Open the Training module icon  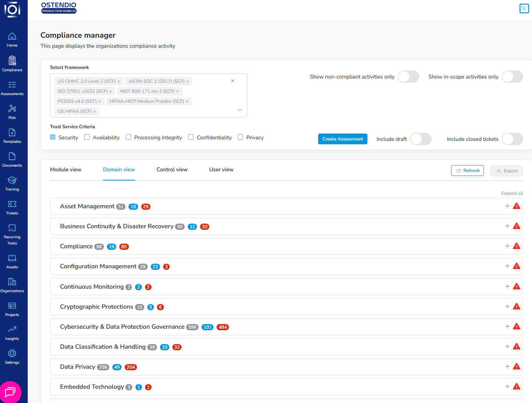pyautogui.click(x=12, y=181)
